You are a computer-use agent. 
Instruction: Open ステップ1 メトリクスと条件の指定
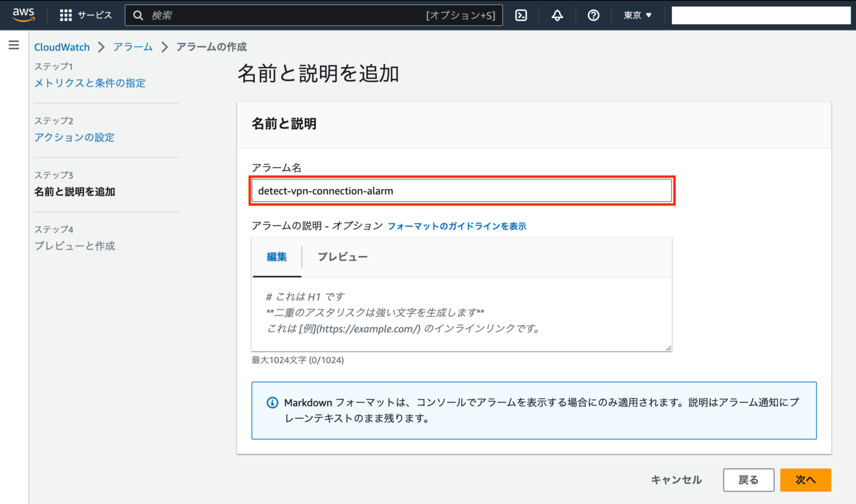pos(89,82)
